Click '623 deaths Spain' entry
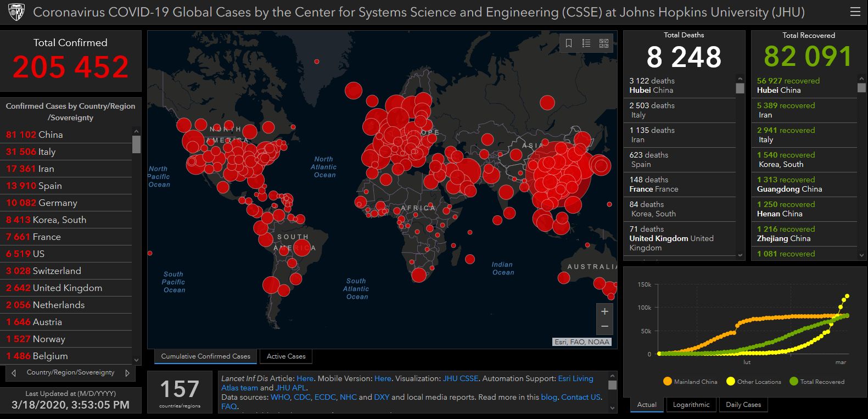Image resolution: width=868 pixels, height=419 pixels. [680, 160]
